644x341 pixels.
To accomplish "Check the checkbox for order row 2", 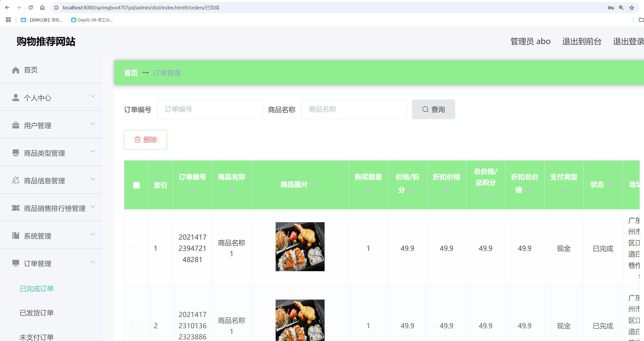I will point(135,326).
